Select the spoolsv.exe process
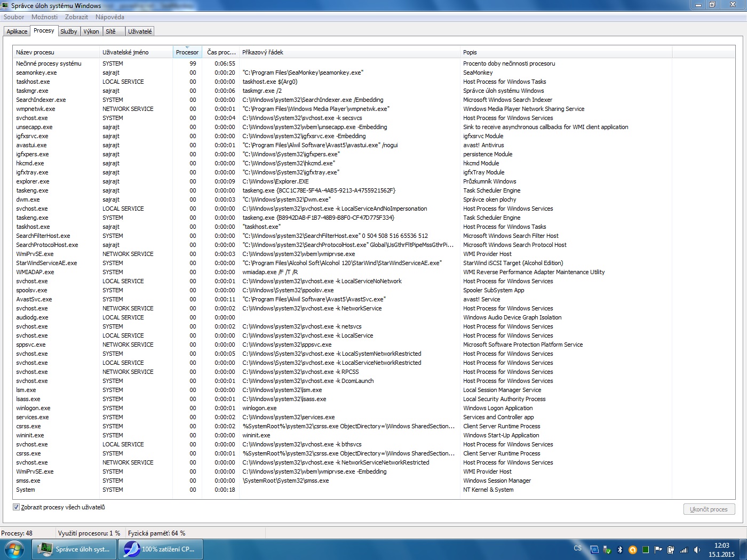 click(x=373, y=290)
